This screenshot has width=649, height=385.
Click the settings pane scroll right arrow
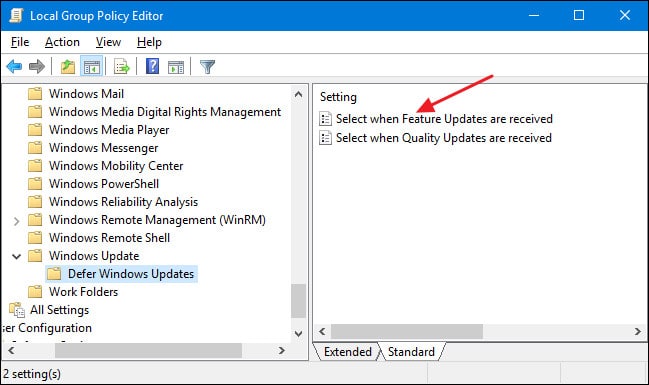[x=637, y=332]
